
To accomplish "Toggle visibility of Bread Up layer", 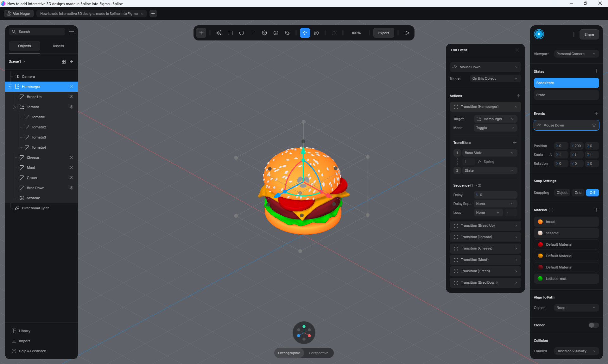I will pos(72,97).
